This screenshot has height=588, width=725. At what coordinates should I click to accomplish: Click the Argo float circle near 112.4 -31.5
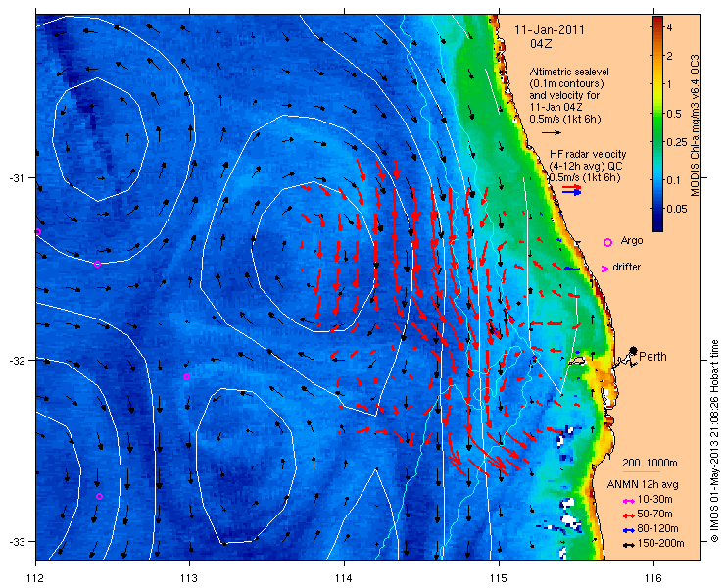pyautogui.click(x=97, y=265)
